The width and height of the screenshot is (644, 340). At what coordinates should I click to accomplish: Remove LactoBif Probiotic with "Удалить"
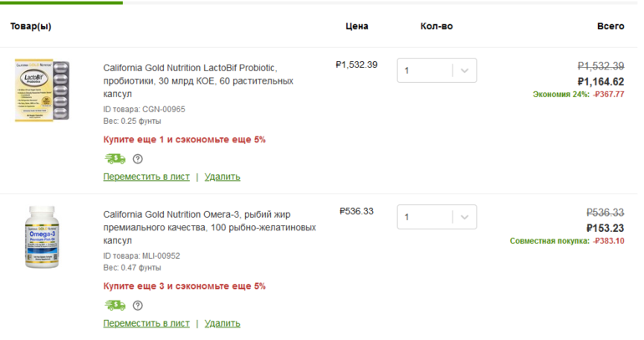(x=222, y=177)
